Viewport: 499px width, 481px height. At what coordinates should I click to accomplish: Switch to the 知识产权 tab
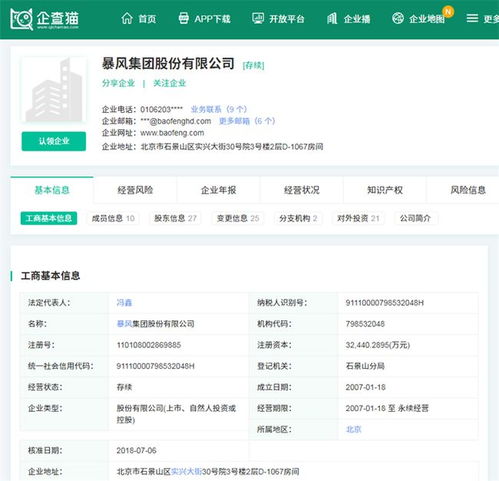pyautogui.click(x=385, y=190)
